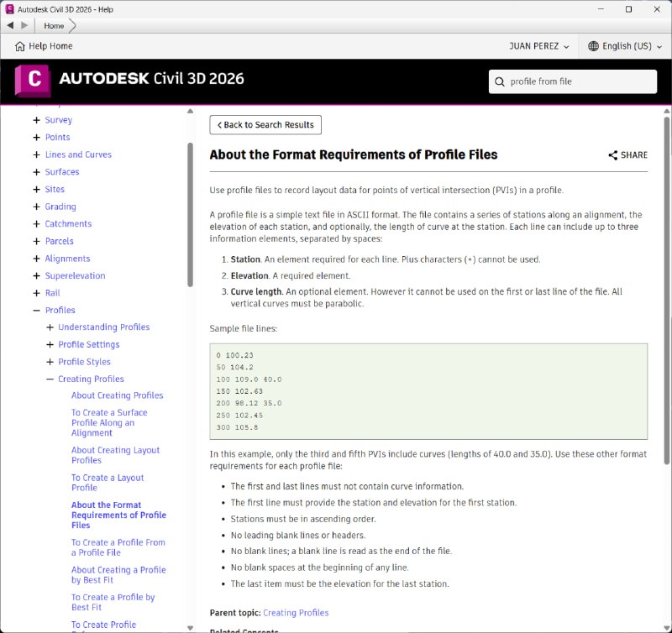Click the share icon

tap(613, 155)
